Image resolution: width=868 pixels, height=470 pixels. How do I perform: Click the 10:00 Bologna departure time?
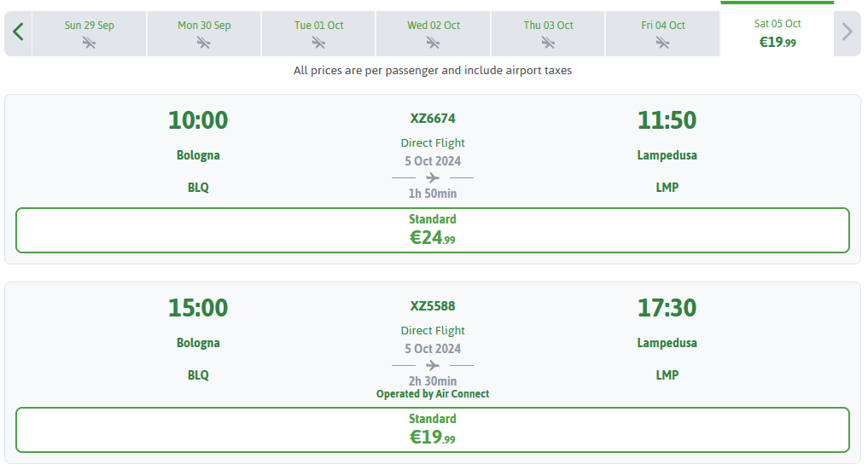pos(198,120)
